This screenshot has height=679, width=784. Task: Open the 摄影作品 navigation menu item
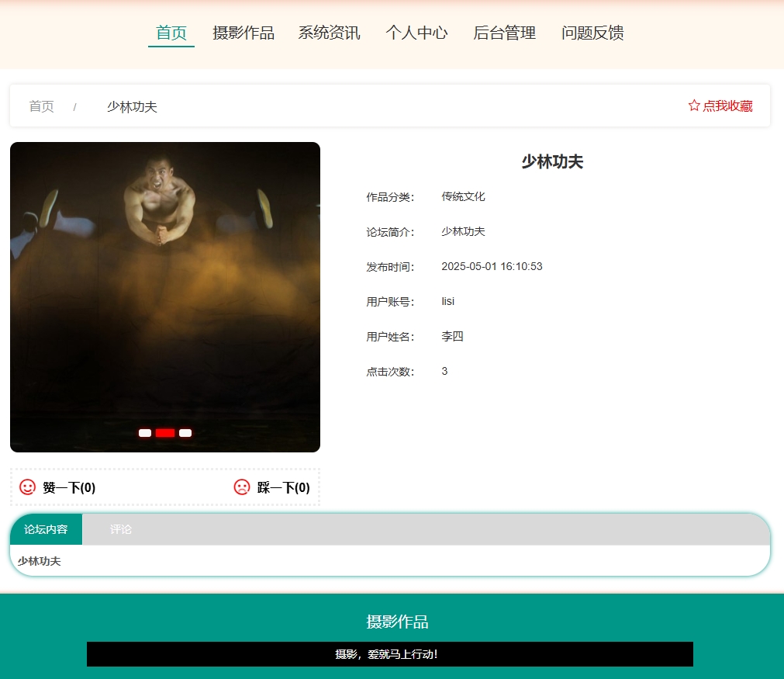[x=243, y=33]
